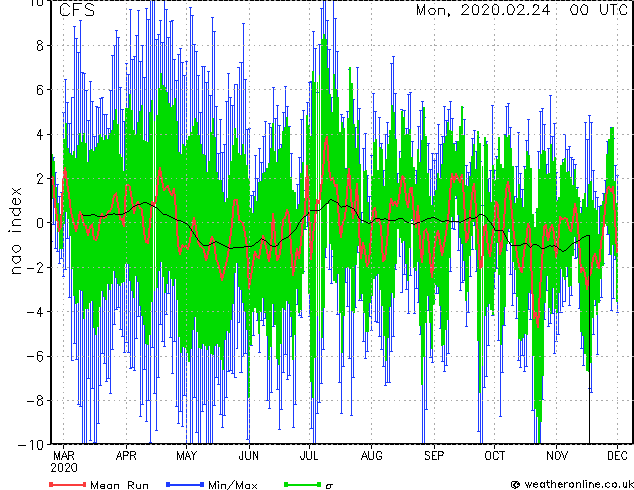Click the JUL x-axis label
The height and width of the screenshot is (490, 634).
coord(309,456)
